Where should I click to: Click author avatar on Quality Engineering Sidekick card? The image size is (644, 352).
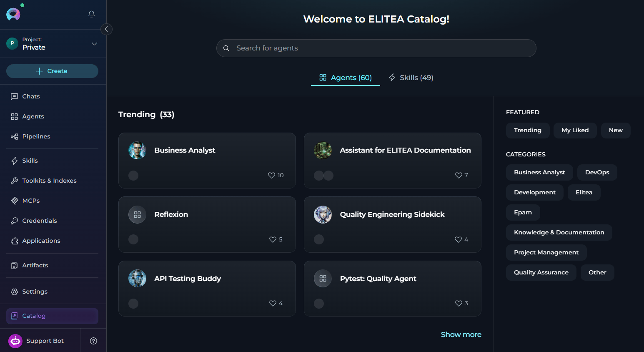point(319,239)
